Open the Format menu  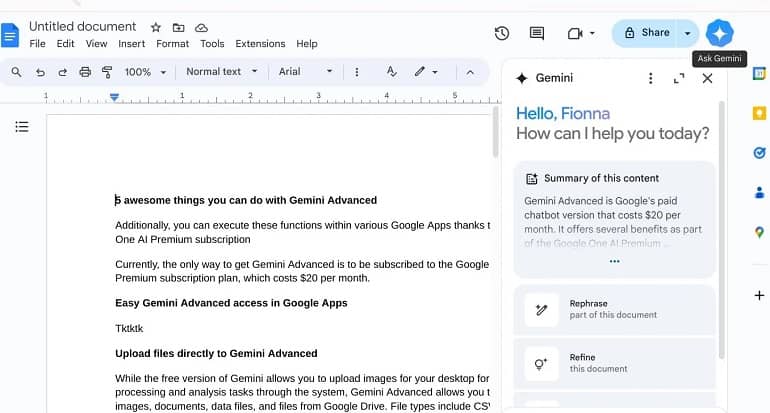click(x=172, y=44)
